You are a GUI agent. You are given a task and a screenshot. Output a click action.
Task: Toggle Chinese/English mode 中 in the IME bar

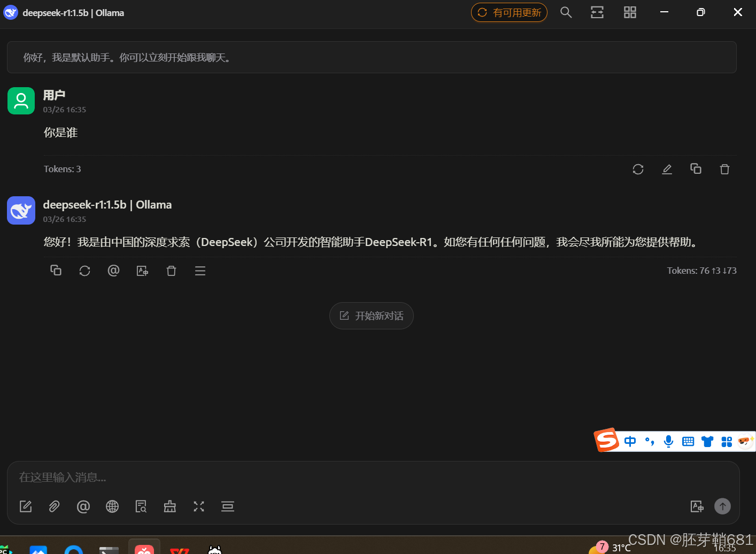630,441
